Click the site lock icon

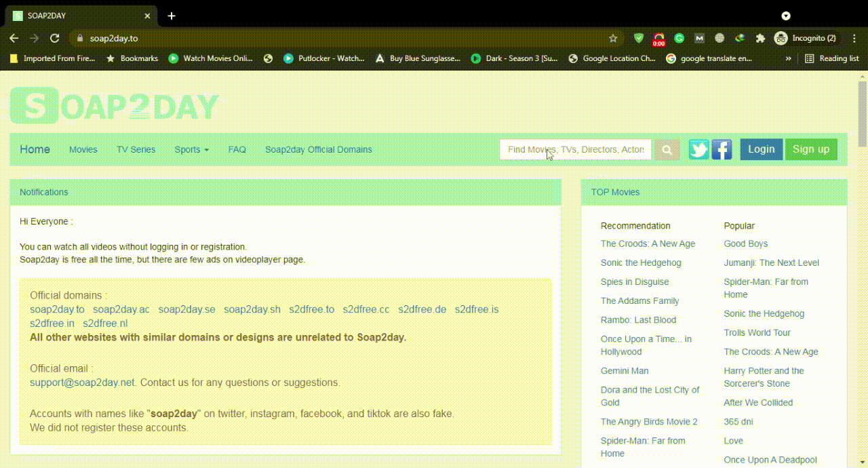point(79,38)
